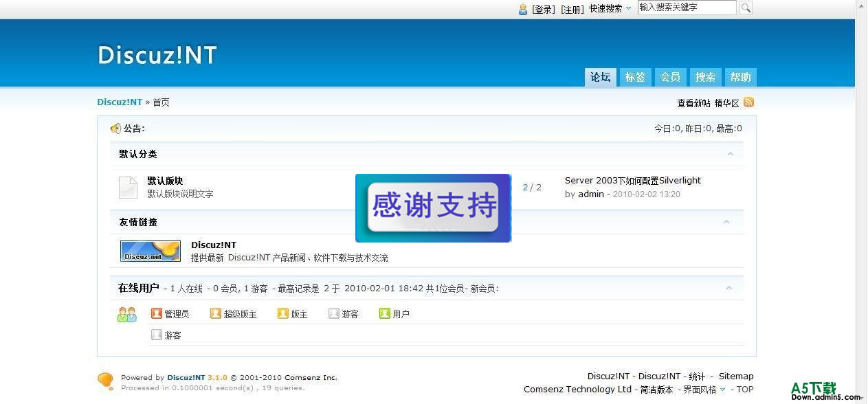Expand the 快速搜索 dropdown
This screenshot has width=868, height=404.
[x=610, y=9]
